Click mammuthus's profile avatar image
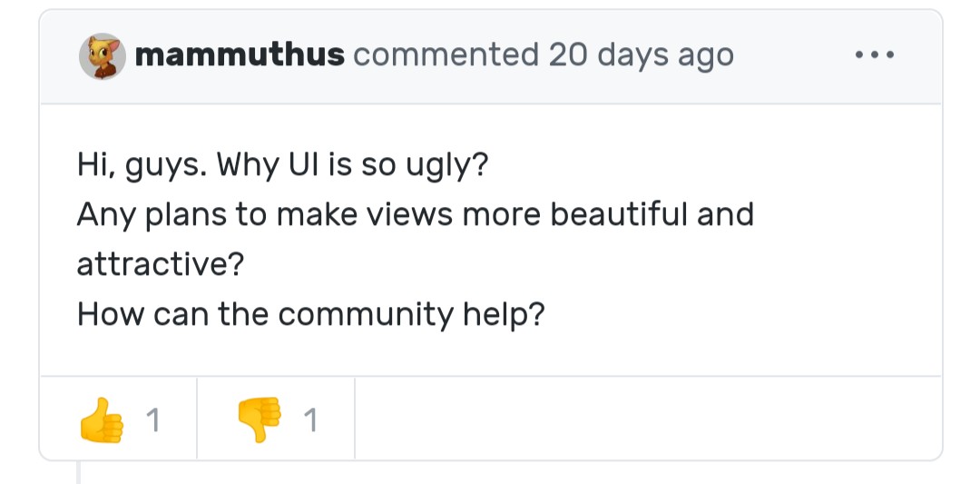This screenshot has height=484, width=980. 102,56
